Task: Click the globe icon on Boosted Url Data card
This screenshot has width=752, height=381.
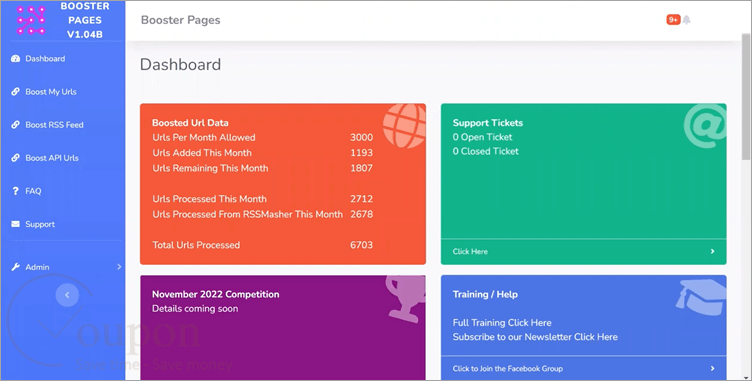Action: pos(404,125)
